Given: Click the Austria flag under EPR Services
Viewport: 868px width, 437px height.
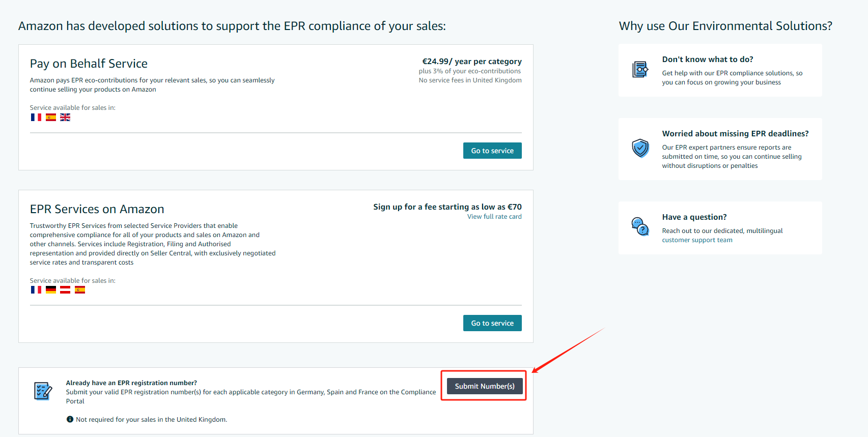Looking at the screenshot, I should (65, 289).
